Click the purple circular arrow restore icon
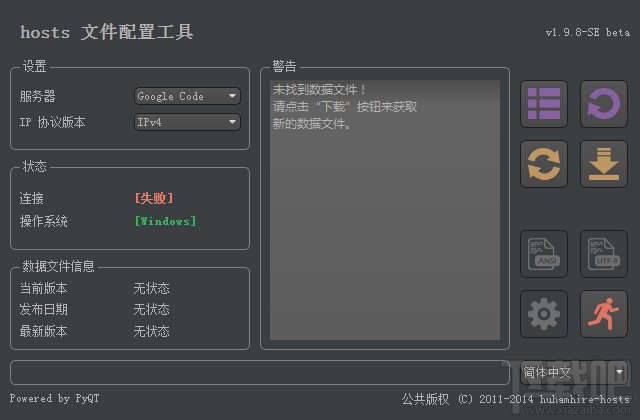The width and height of the screenshot is (640, 420). [603, 104]
